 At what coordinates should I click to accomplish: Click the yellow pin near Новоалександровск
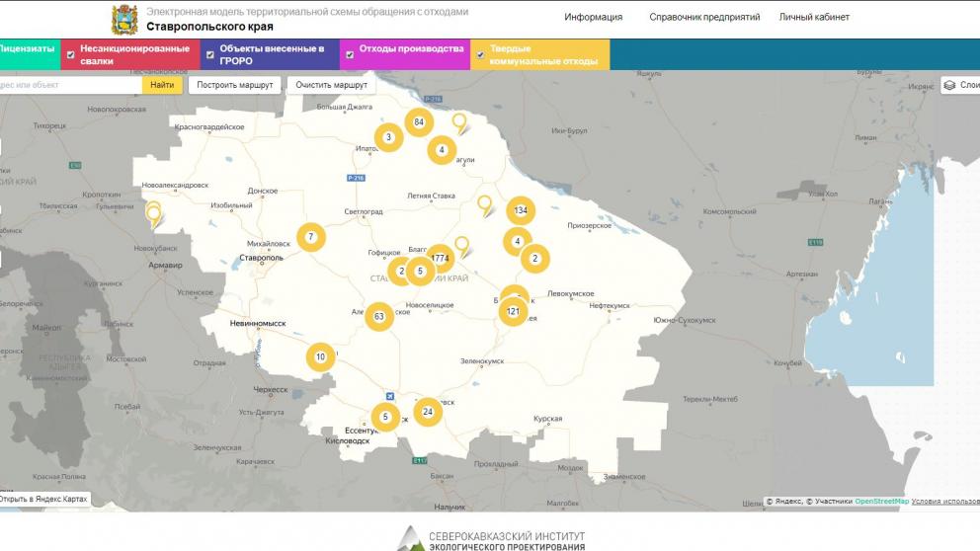153,212
